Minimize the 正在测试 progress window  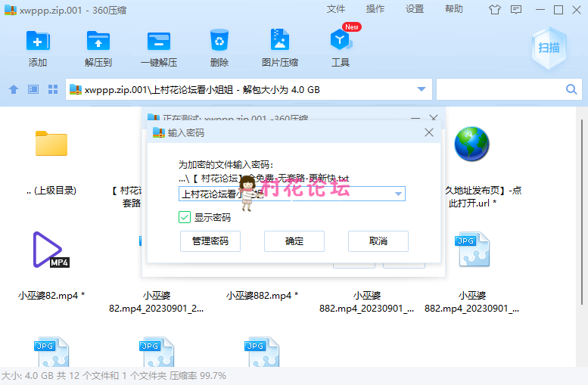click(x=415, y=119)
